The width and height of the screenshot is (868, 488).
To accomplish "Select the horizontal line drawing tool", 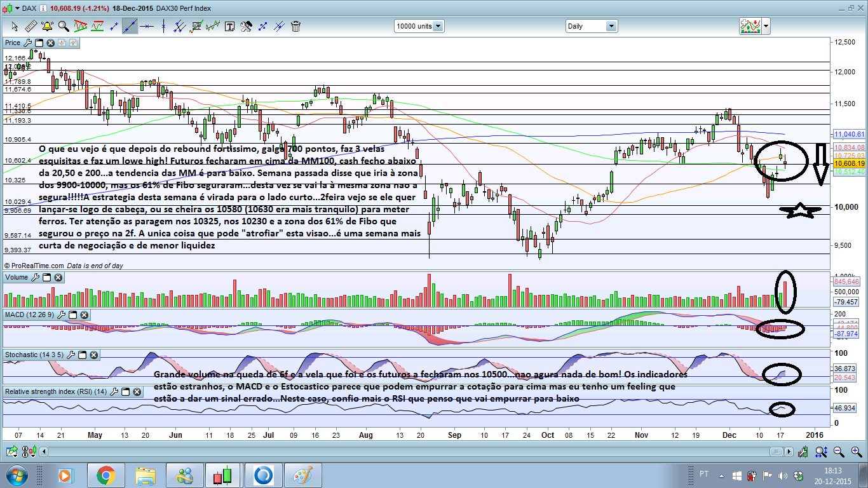I will pos(147,26).
